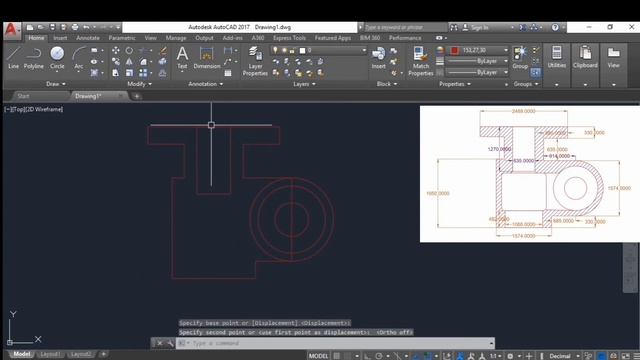The image size is (640, 360).
Task: Expand the Block panel
Action: pyautogui.click(x=387, y=84)
